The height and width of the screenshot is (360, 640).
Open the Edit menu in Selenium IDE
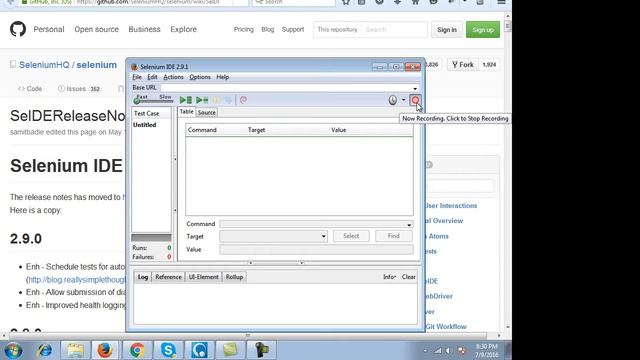click(152, 77)
